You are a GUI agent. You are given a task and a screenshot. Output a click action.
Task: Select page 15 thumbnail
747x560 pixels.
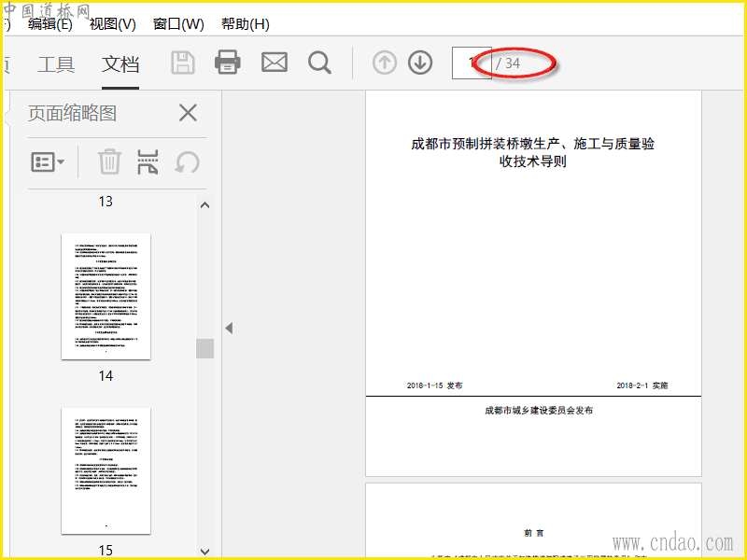click(x=106, y=470)
